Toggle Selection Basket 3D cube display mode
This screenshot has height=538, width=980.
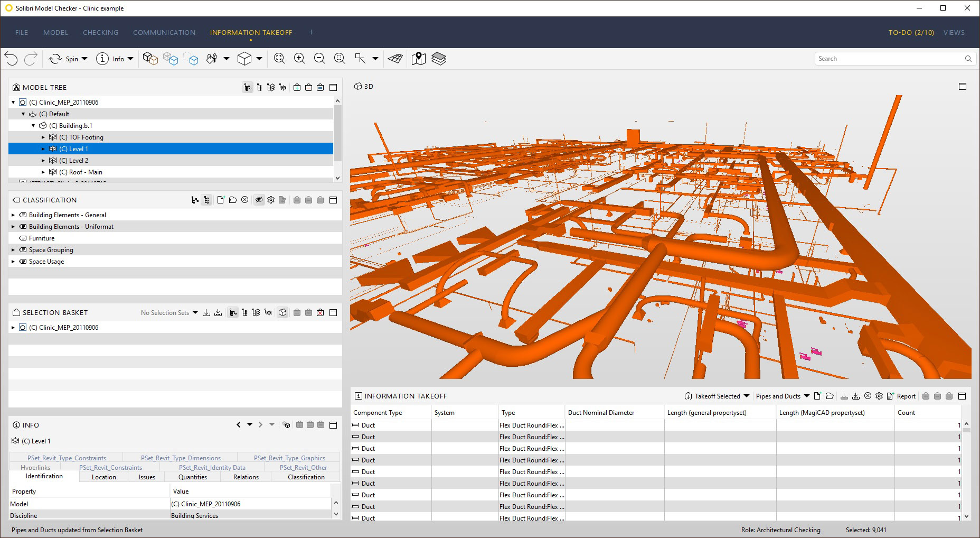(282, 313)
